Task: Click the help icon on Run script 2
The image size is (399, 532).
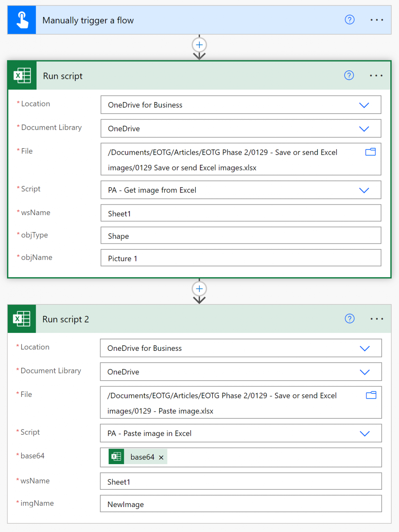Action: [350, 319]
